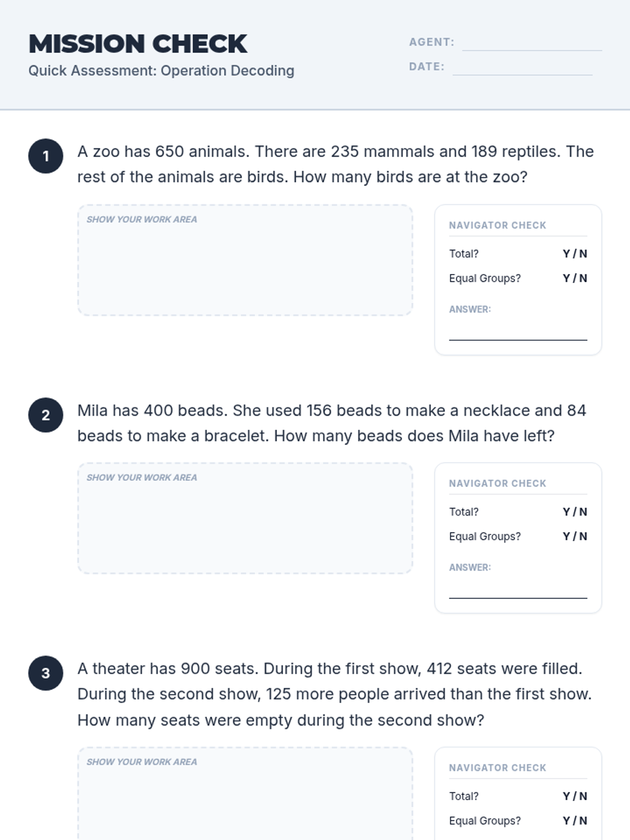Click the Navigator Check heading for question 1
Image resolution: width=630 pixels, height=840 pixels.
(x=497, y=225)
